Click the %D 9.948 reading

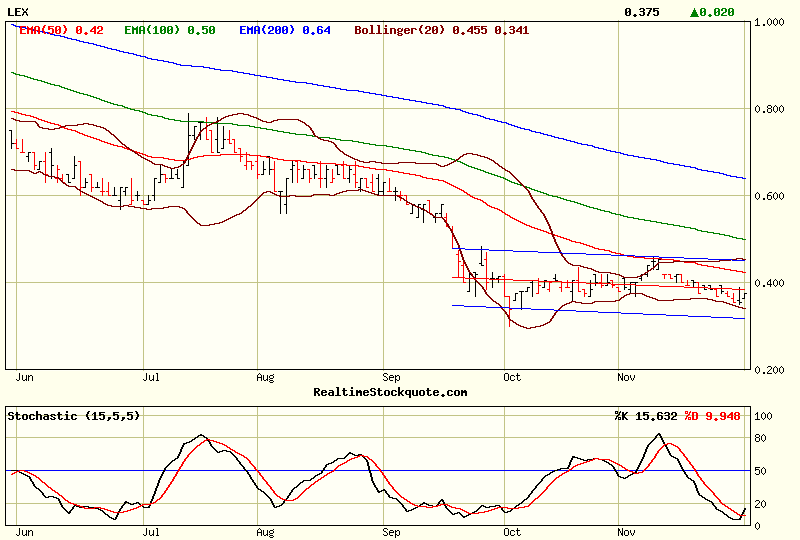coord(712,415)
